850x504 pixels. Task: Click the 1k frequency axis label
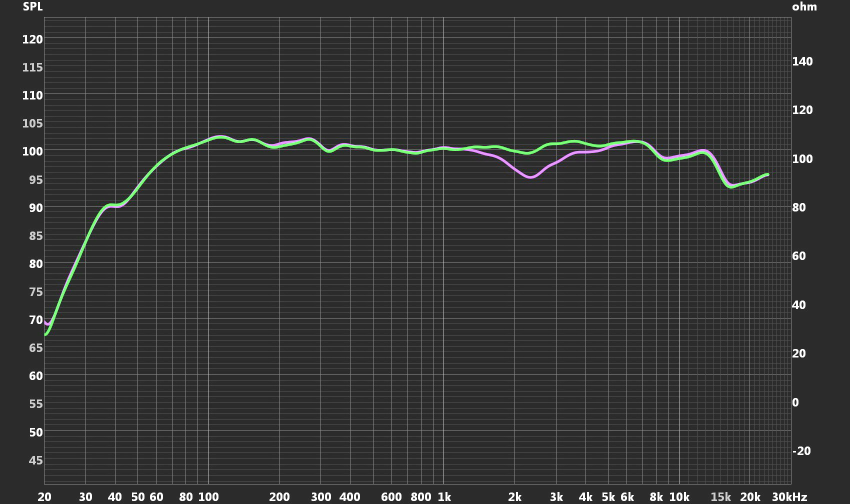(x=444, y=497)
